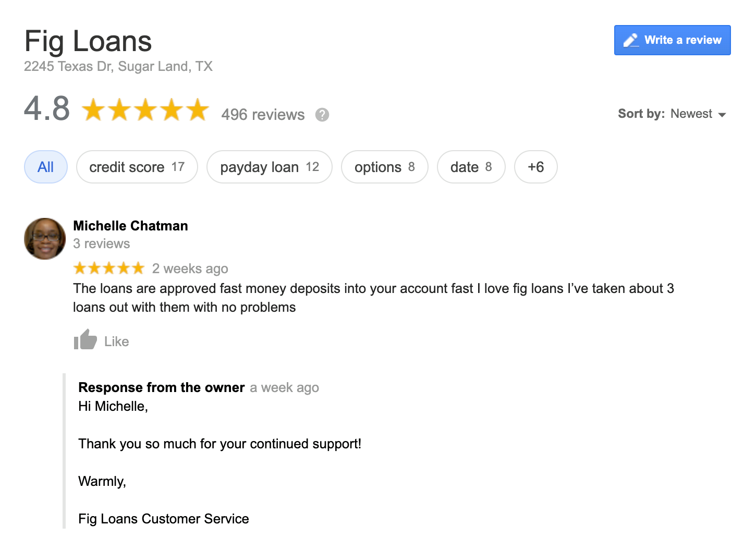
Task: Select the All filter chip
Action: pos(46,167)
